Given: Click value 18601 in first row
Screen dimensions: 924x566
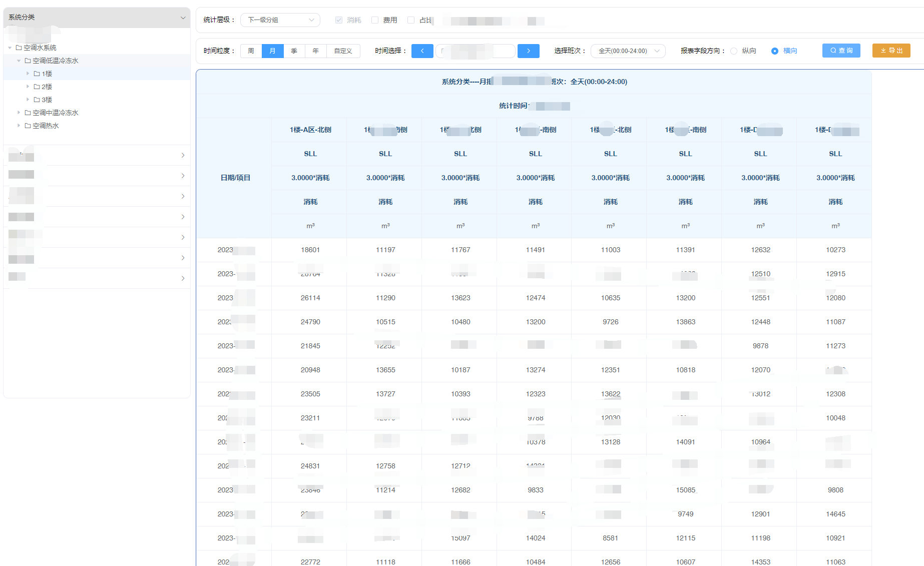Looking at the screenshot, I should 310,250.
